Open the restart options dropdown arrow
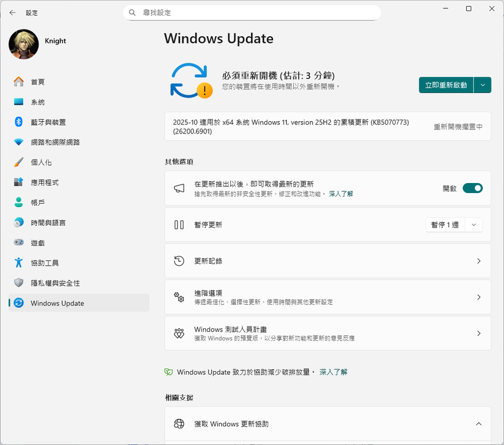Image resolution: width=504 pixels, height=445 pixels. pyautogui.click(x=482, y=85)
